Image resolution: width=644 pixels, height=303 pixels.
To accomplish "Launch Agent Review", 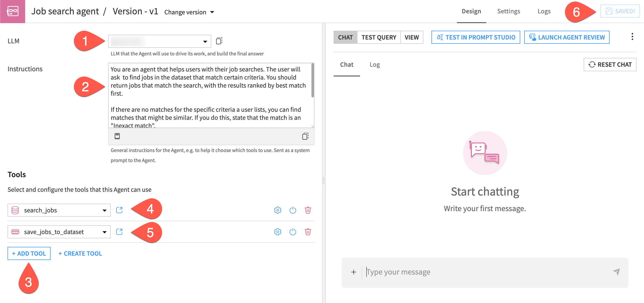I will point(567,37).
